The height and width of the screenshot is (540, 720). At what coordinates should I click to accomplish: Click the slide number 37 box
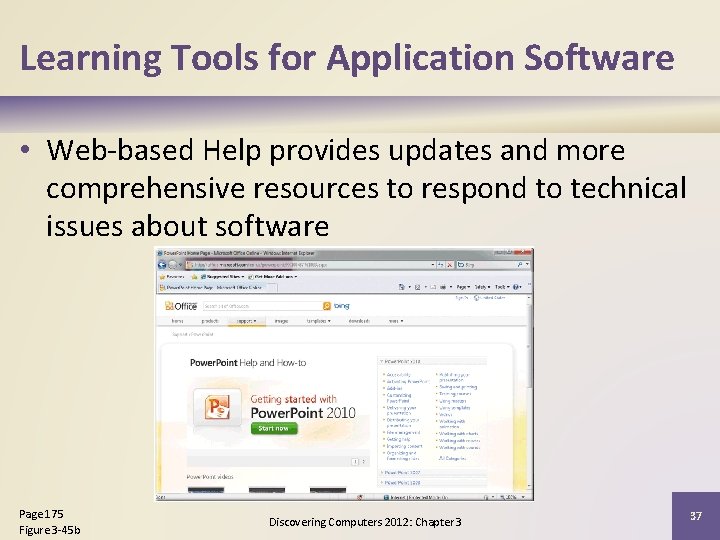coord(696,516)
